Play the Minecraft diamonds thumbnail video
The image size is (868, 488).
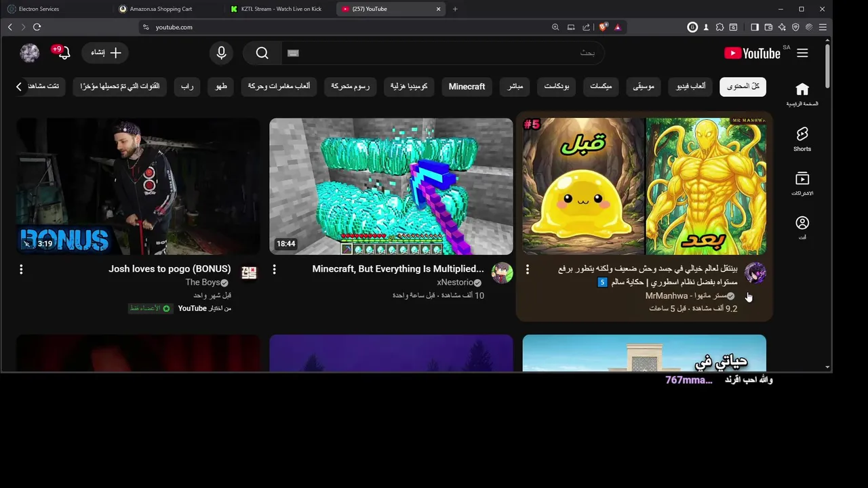click(x=391, y=186)
